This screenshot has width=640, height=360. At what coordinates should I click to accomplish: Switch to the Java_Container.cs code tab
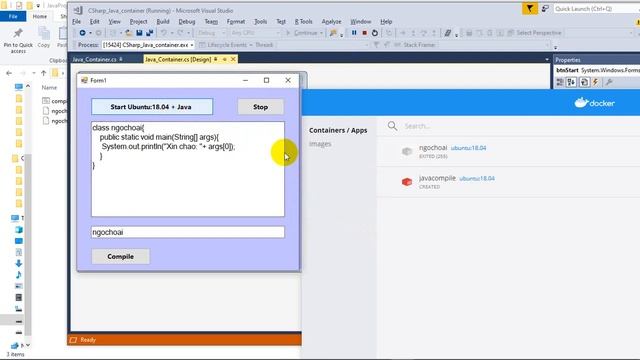(95, 60)
